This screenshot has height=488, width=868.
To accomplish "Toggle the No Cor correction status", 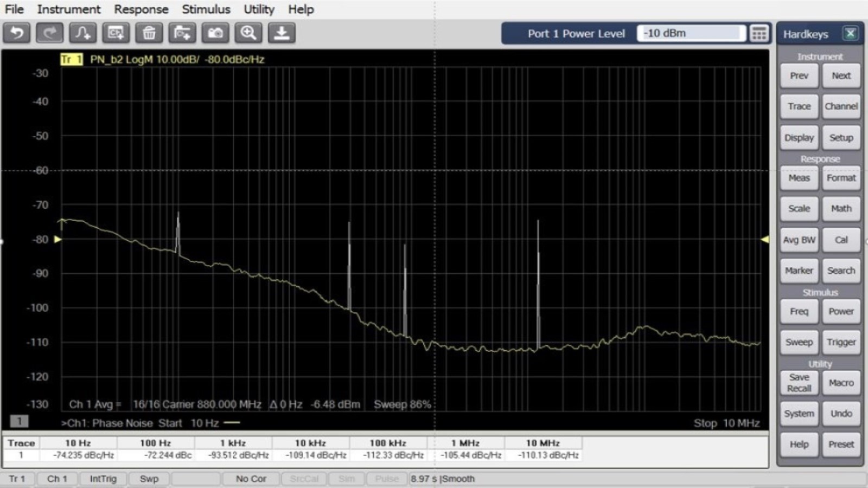I will (250, 479).
